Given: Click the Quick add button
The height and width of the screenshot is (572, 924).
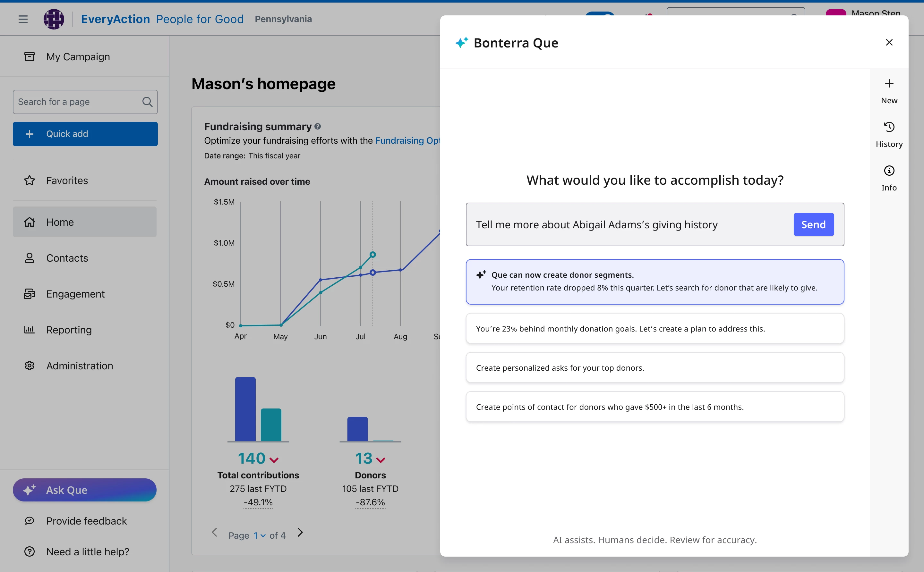Looking at the screenshot, I should coord(85,134).
